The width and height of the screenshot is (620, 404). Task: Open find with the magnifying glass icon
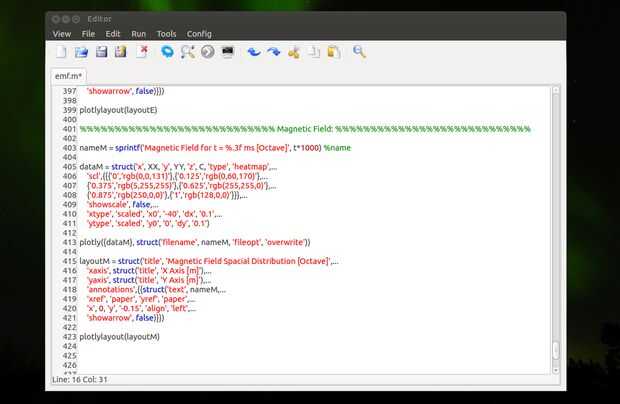(359, 52)
